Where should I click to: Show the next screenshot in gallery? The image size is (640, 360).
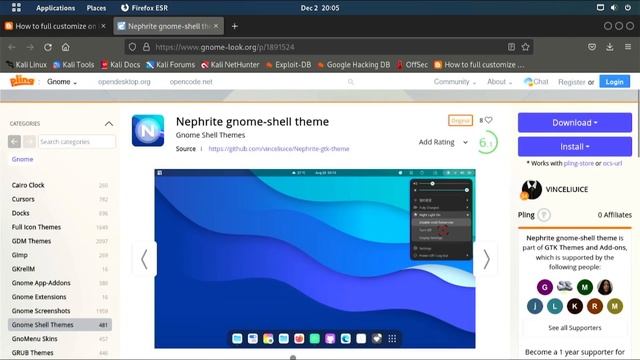[x=486, y=259]
